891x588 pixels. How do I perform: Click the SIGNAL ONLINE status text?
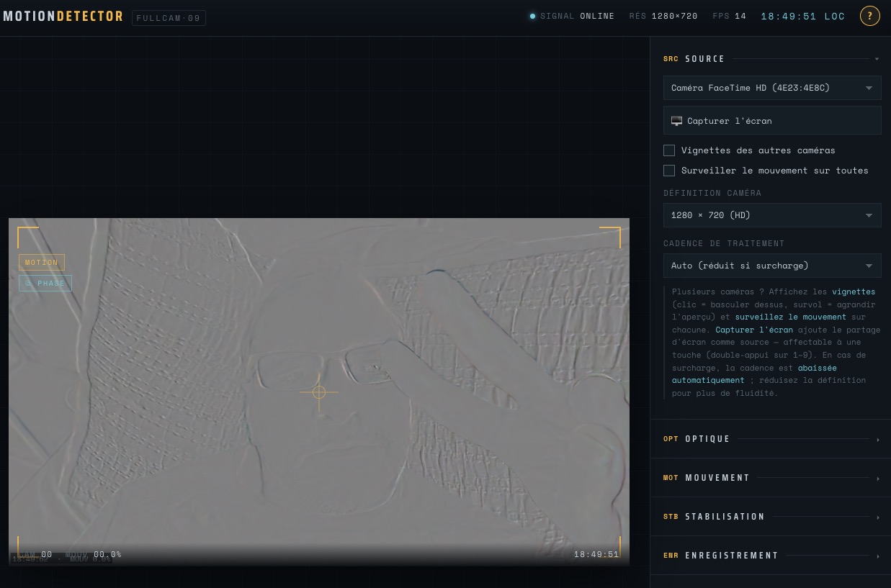tap(577, 16)
